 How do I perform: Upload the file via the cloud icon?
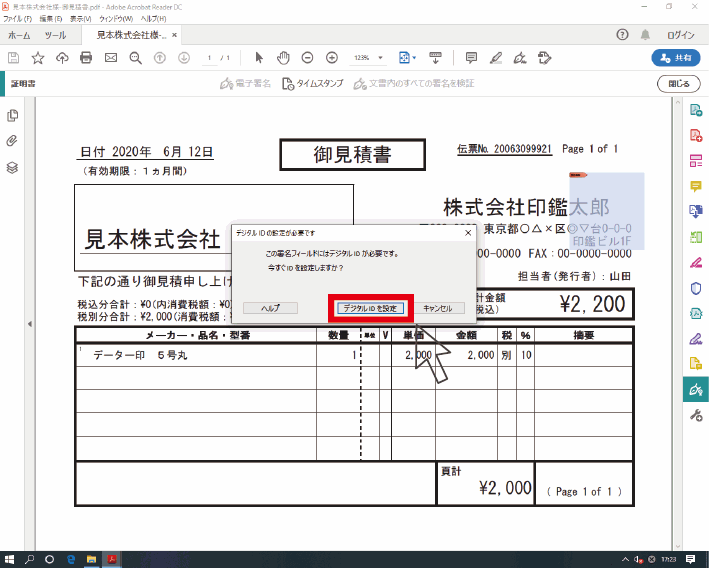click(x=62, y=58)
